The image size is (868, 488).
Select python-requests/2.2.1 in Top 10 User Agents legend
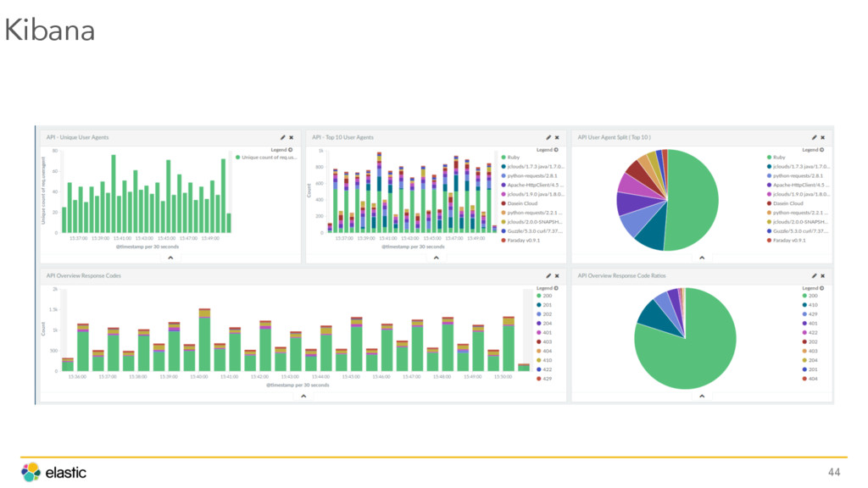pyautogui.click(x=532, y=213)
